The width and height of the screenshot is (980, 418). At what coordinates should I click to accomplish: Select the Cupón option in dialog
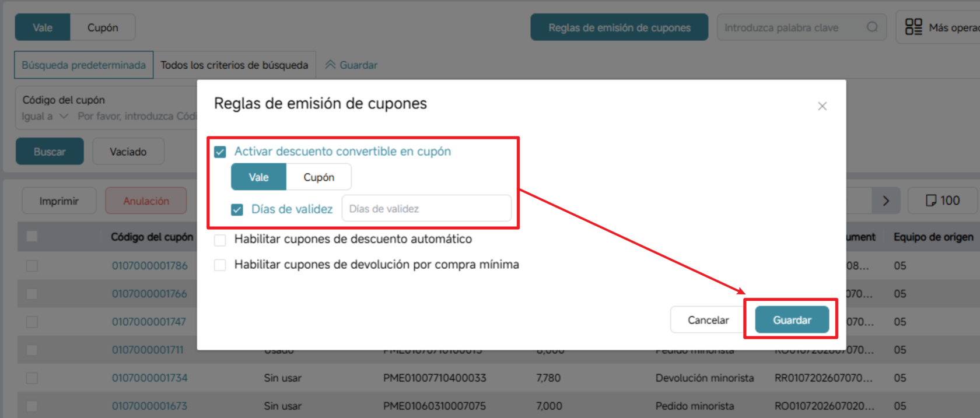point(318,177)
